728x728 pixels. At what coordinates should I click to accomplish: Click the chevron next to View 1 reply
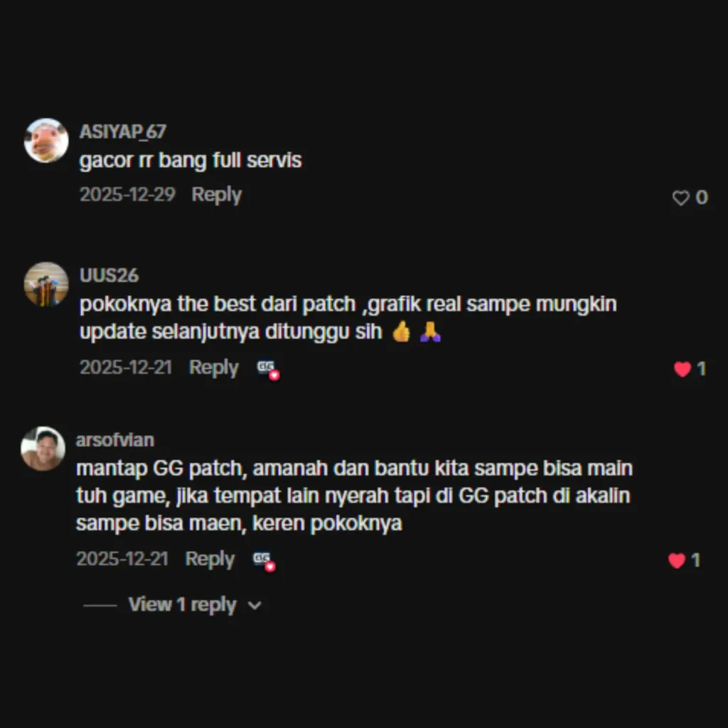point(255,606)
